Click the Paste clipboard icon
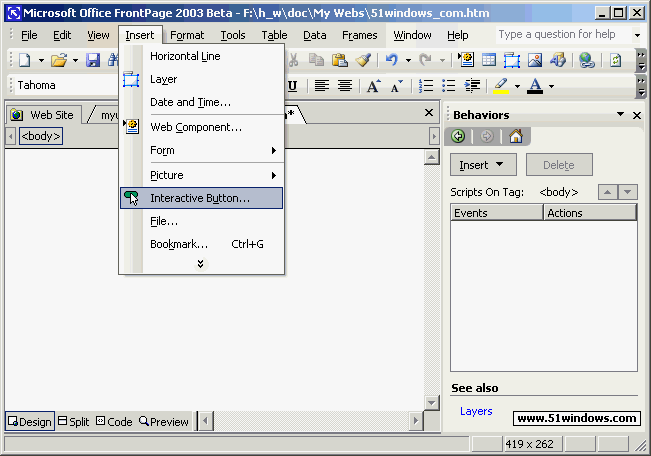The width and height of the screenshot is (651, 456). tap(340, 60)
